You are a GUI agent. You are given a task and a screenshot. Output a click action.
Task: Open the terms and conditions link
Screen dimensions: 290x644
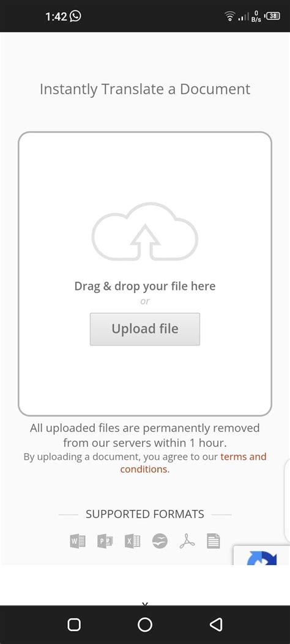click(x=193, y=463)
